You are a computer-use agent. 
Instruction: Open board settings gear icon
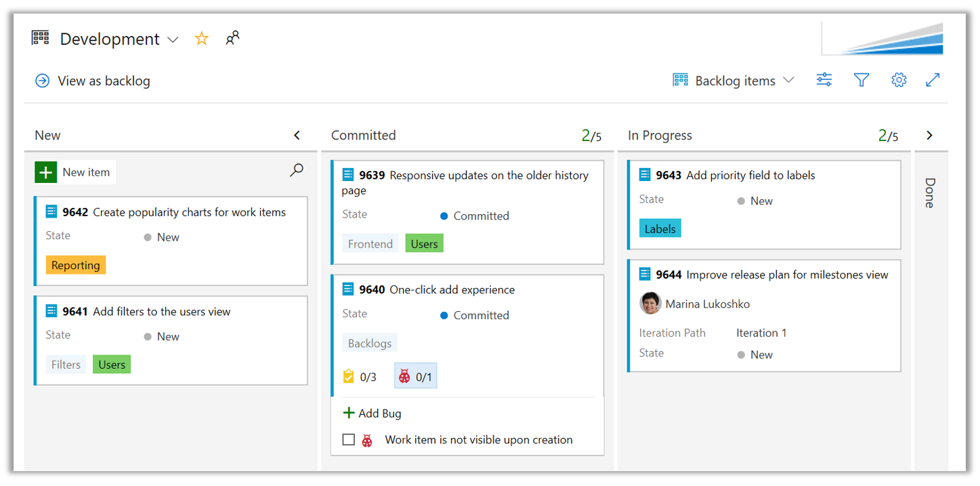coord(898,80)
